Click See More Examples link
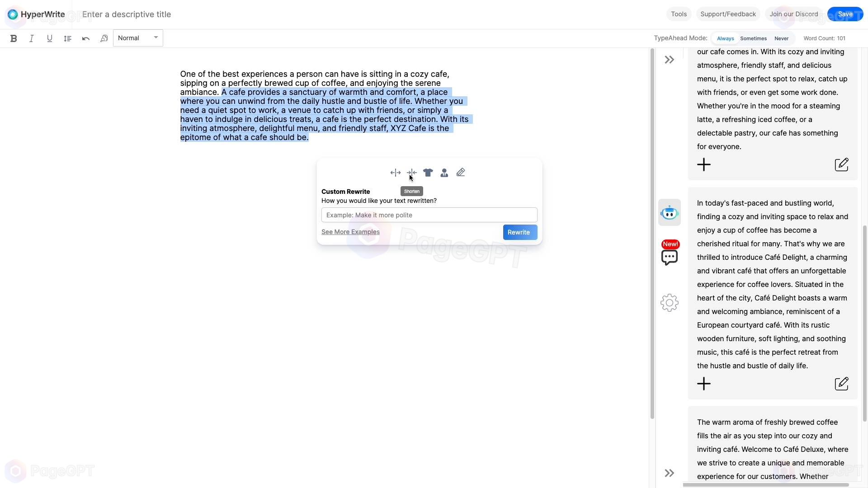The height and width of the screenshot is (488, 868). (x=350, y=232)
